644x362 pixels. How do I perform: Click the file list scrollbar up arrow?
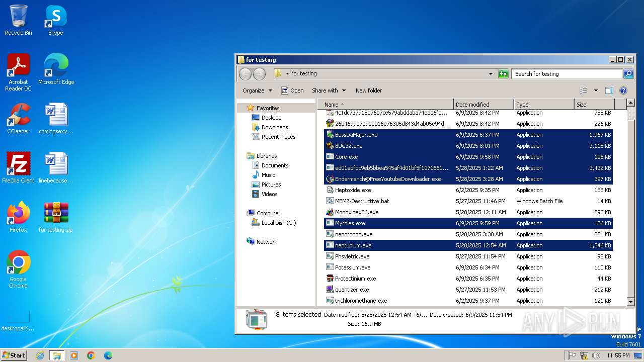(630, 104)
